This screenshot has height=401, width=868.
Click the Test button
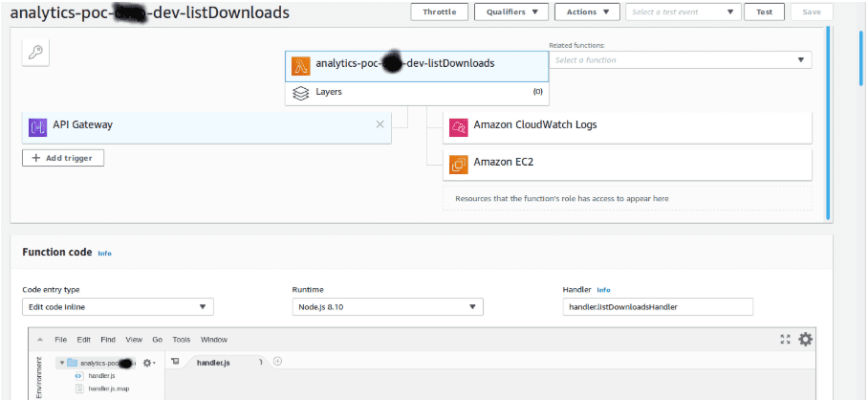[x=764, y=11]
